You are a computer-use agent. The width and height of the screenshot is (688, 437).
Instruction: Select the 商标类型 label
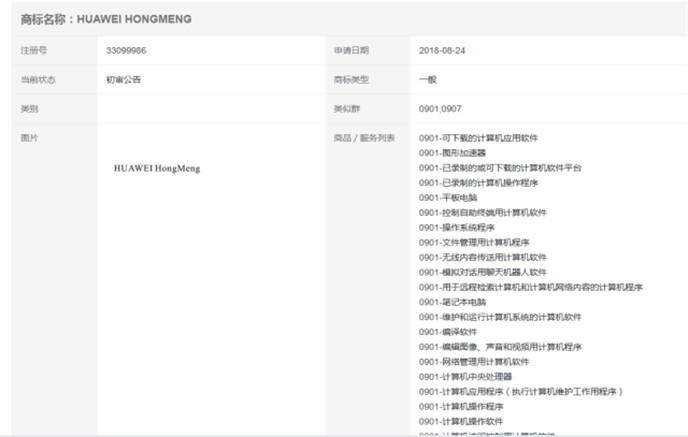click(351, 80)
